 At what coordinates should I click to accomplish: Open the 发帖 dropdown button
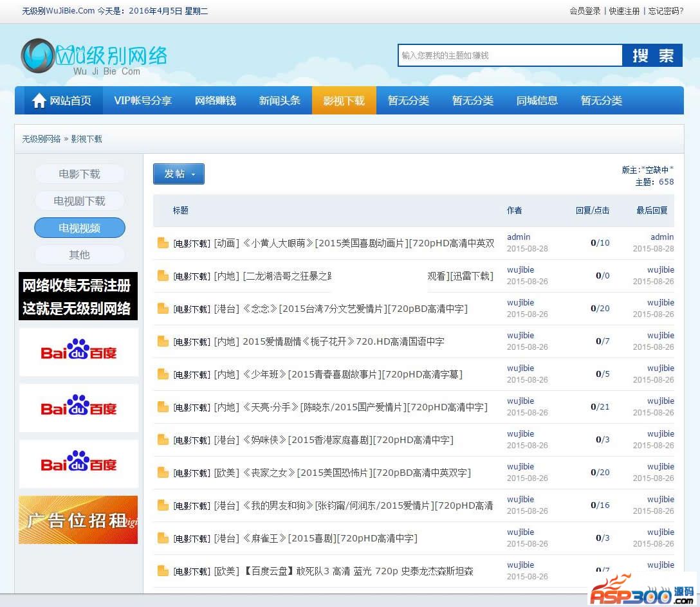[x=178, y=174]
